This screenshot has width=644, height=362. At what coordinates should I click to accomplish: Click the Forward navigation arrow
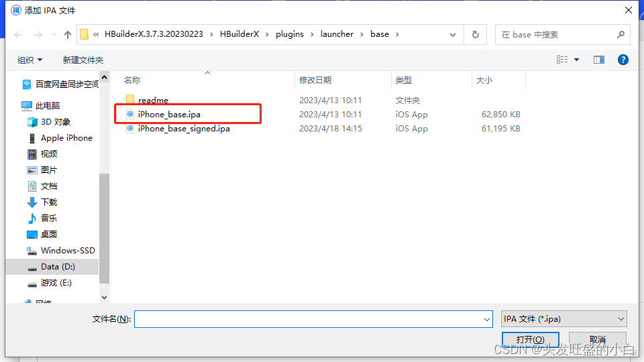(x=38, y=35)
